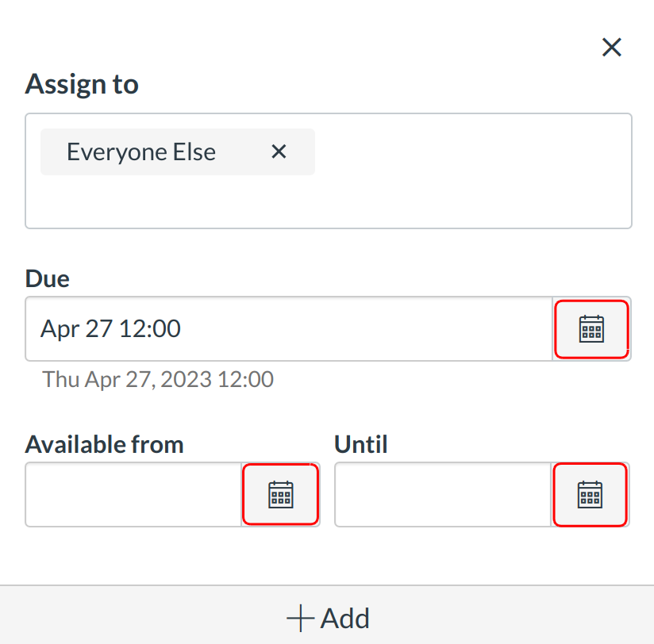Remove the Everyone Else assignee token

(279, 151)
